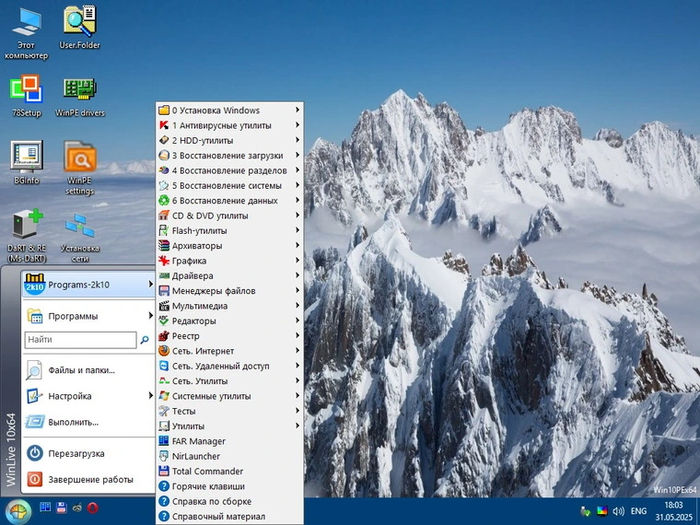Open the WinPE drivers desktop icon
This screenshot has height=525, width=700.
click(x=80, y=91)
